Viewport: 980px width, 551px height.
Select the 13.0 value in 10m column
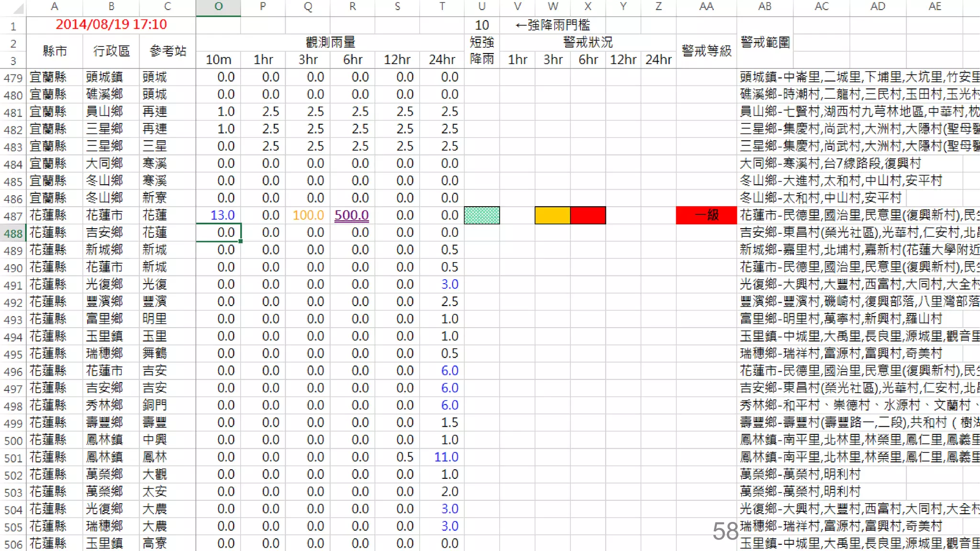222,215
